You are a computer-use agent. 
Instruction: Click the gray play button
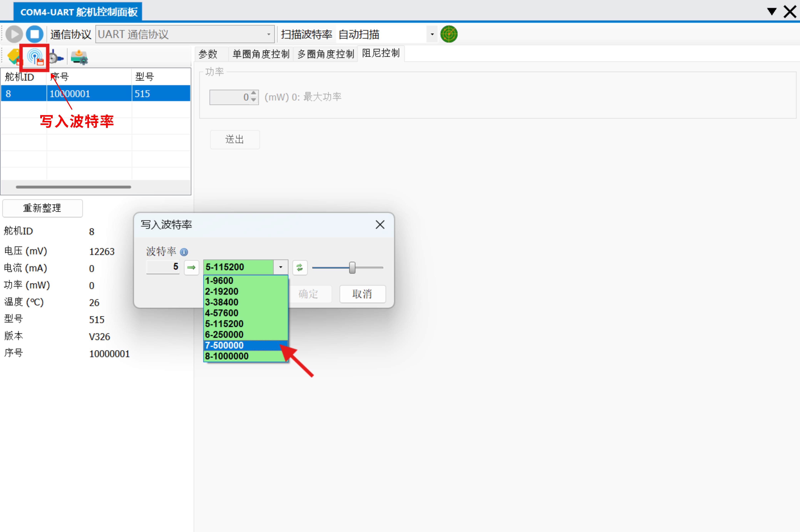[14, 34]
